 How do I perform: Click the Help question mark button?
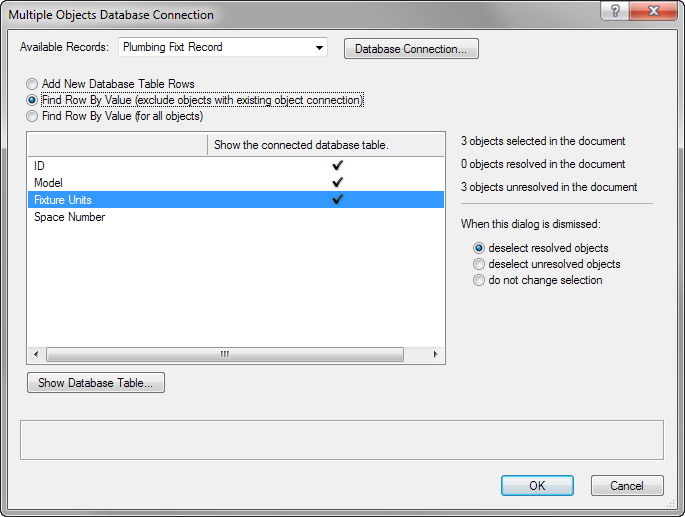click(x=614, y=12)
